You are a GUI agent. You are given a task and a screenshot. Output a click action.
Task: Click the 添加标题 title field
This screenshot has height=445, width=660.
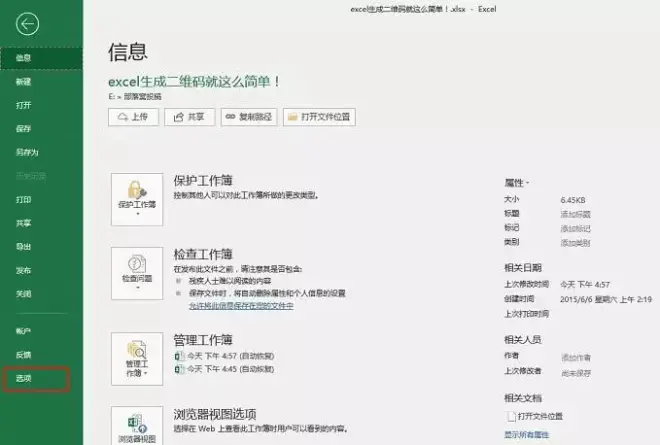[575, 214]
